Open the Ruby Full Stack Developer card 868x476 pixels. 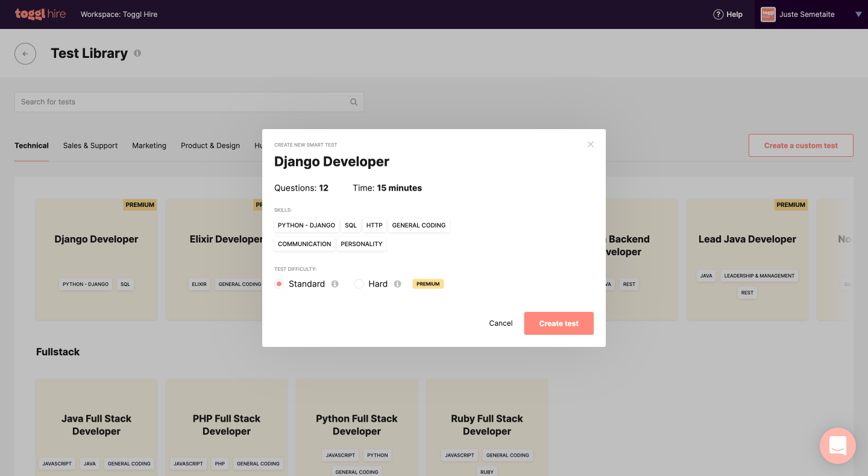point(487,427)
